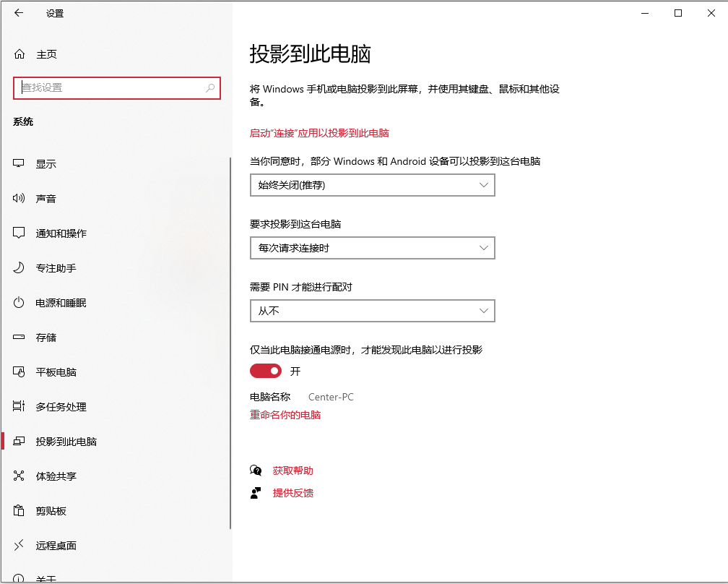
Task: Click the speaker icon beside 声音
Action: 19,198
